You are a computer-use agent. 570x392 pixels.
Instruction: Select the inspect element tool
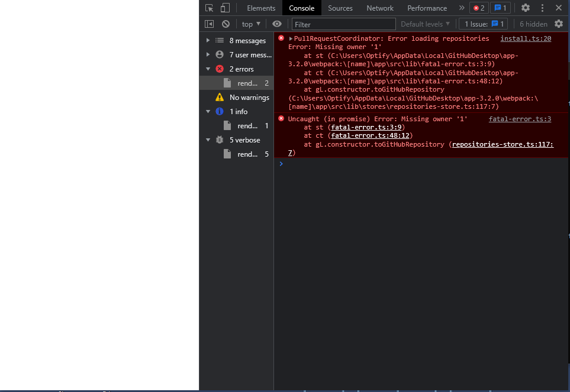click(x=209, y=8)
